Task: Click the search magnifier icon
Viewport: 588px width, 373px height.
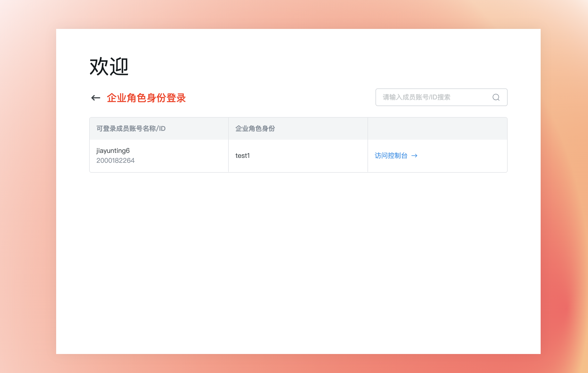Action: (496, 97)
